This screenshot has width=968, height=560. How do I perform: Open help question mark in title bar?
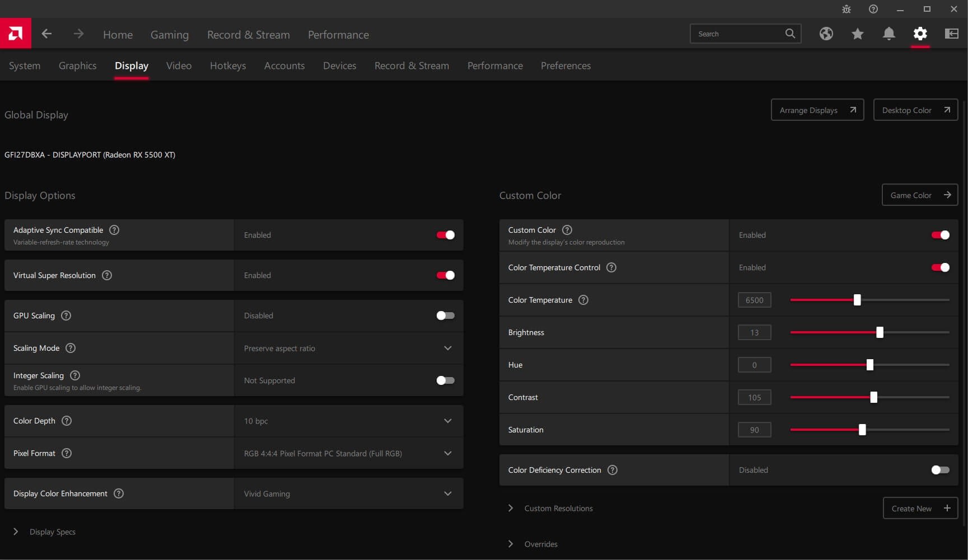873,9
